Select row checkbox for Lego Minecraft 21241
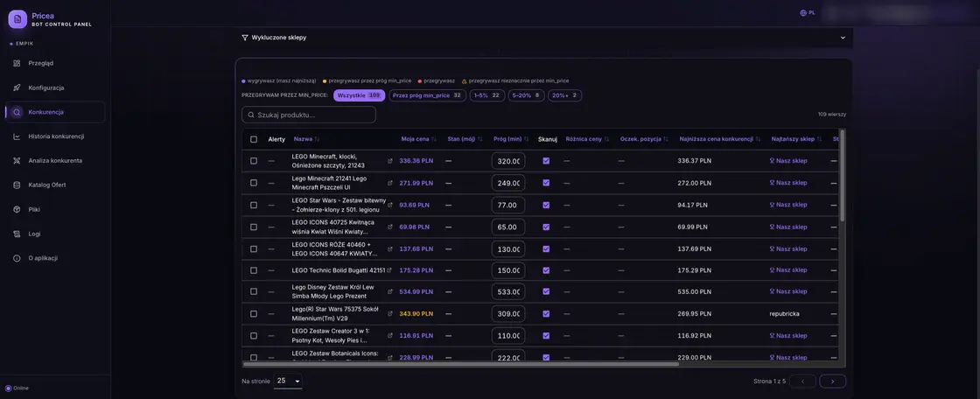This screenshot has height=399, width=980. coord(254,183)
